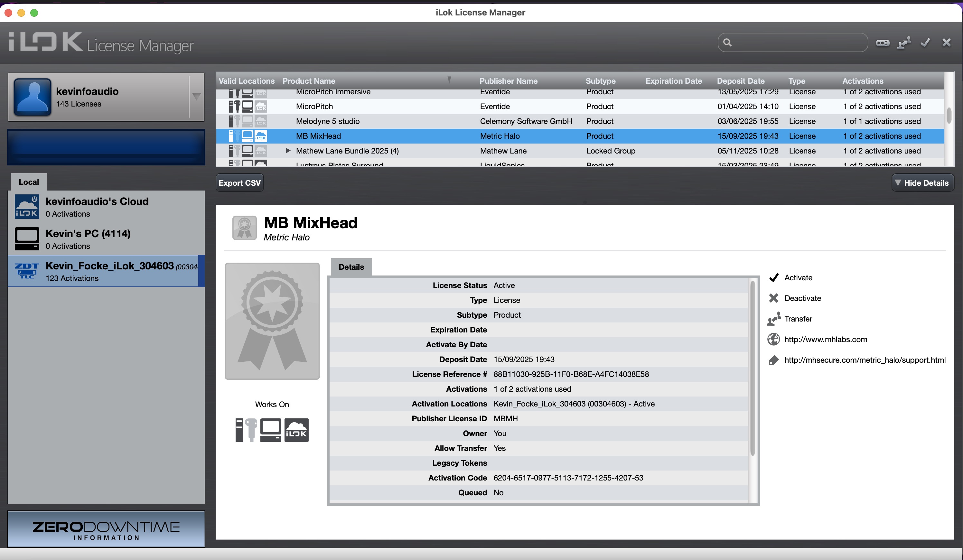This screenshot has height=560, width=963.
Task: Click the redeem activation code icon in toolbar
Action: [882, 43]
